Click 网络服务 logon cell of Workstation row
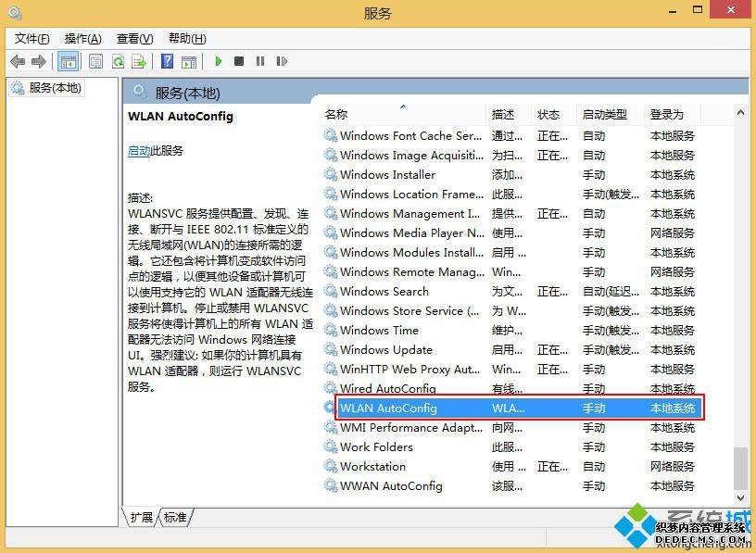Image resolution: width=756 pixels, height=553 pixels. click(x=672, y=466)
